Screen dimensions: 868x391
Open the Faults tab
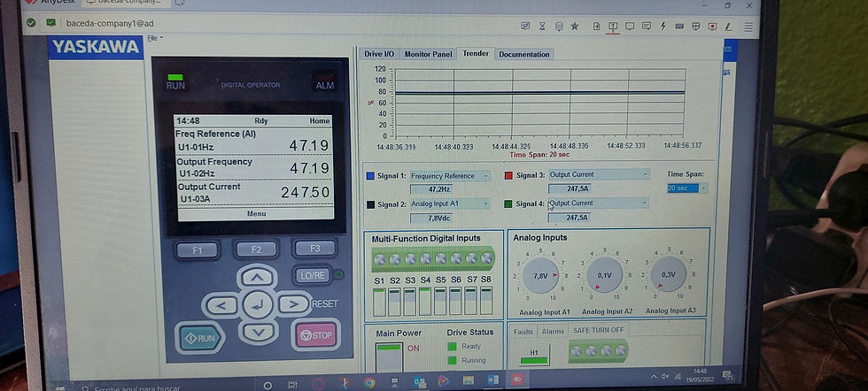coord(523,331)
